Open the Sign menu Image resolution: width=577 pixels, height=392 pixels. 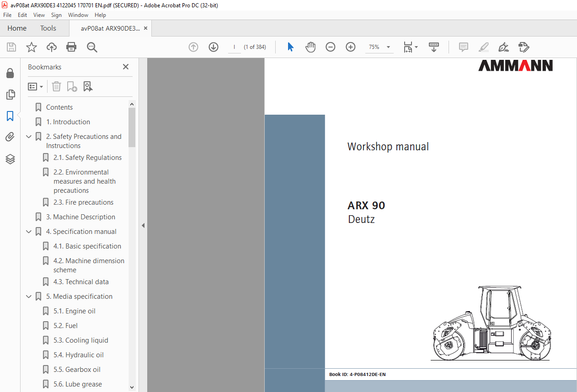click(56, 15)
